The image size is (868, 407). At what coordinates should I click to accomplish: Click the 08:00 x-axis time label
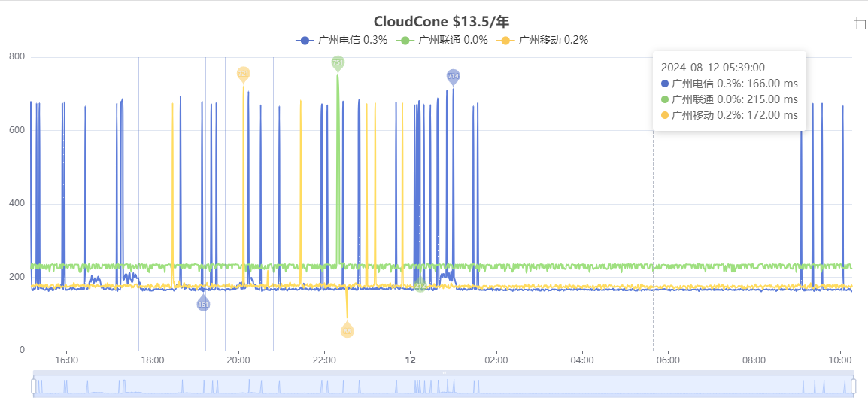tap(754, 360)
